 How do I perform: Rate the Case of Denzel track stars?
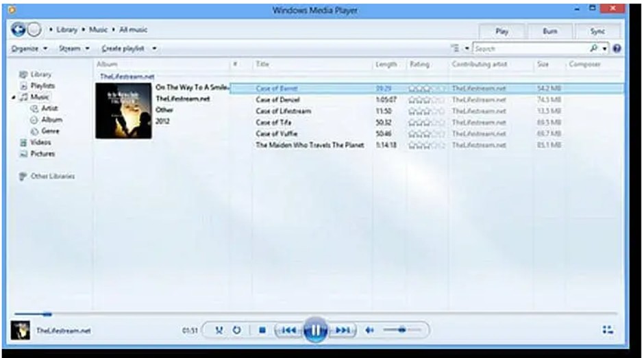tap(426, 100)
